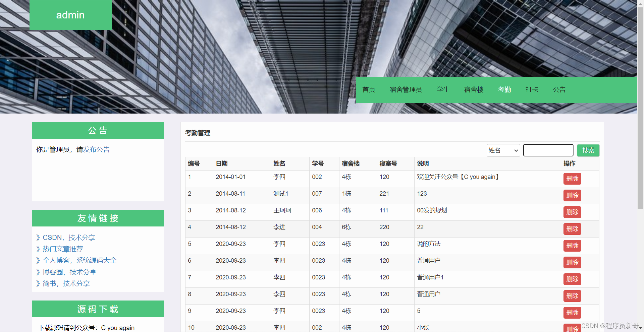Delete row 8 attendance record

click(572, 296)
